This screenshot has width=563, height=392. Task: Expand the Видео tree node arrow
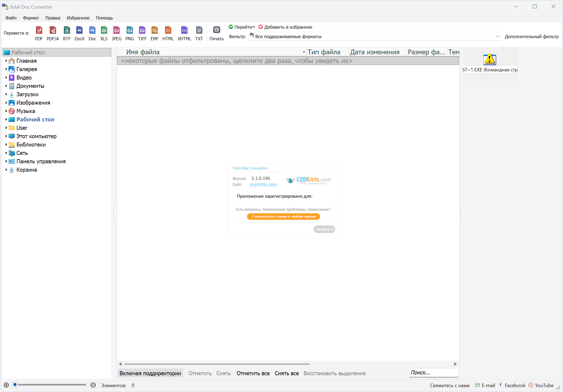(6, 78)
